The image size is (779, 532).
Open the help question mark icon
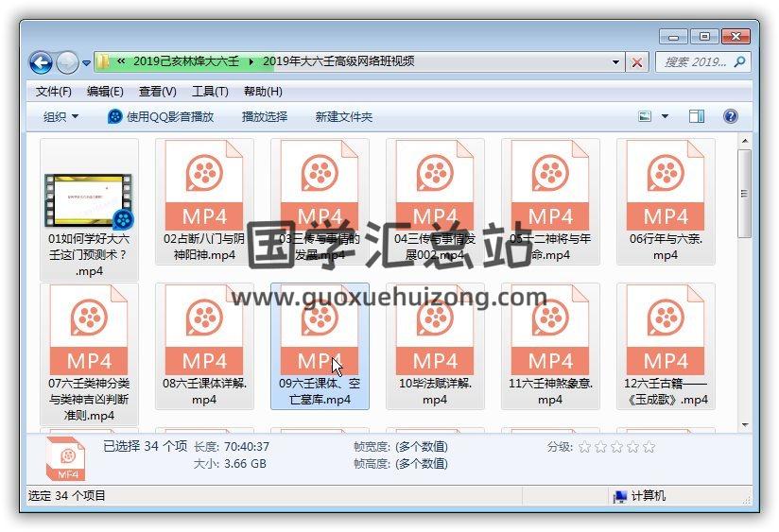730,116
